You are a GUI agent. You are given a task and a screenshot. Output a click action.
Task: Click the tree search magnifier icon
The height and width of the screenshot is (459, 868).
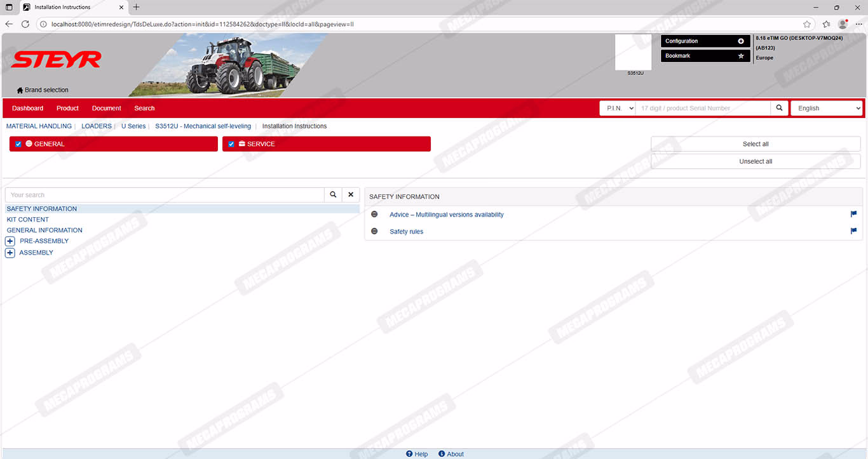click(x=333, y=195)
